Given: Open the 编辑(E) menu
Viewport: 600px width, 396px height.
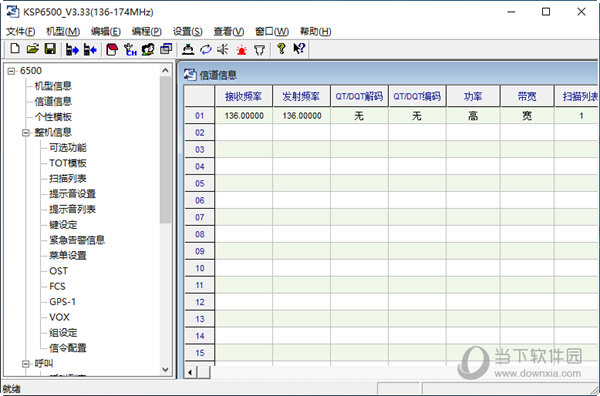Looking at the screenshot, I should point(106,31).
